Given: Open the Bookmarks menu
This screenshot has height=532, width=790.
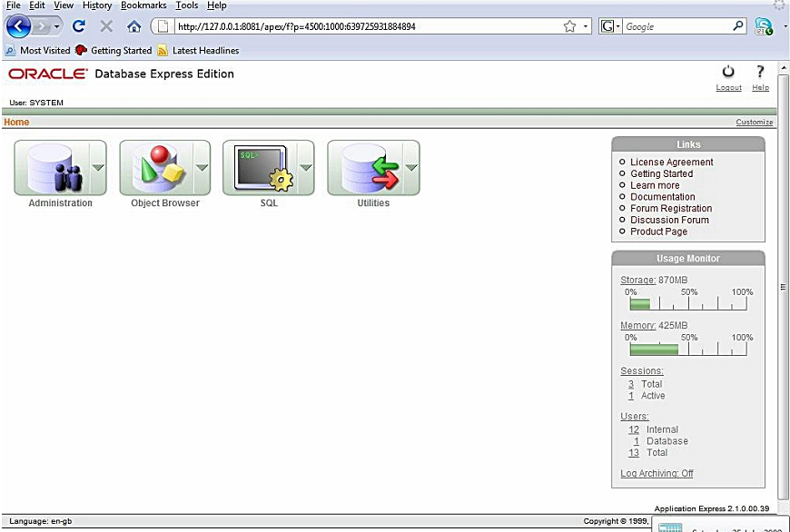Looking at the screenshot, I should tap(143, 5).
